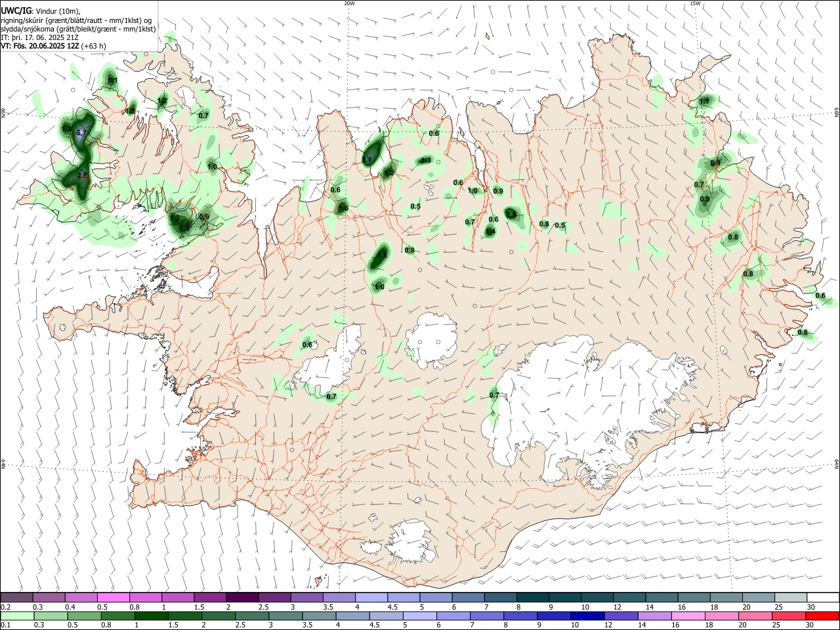Click lavender top swatch between 4 and 4.5
840x630 pixels.
371,597
